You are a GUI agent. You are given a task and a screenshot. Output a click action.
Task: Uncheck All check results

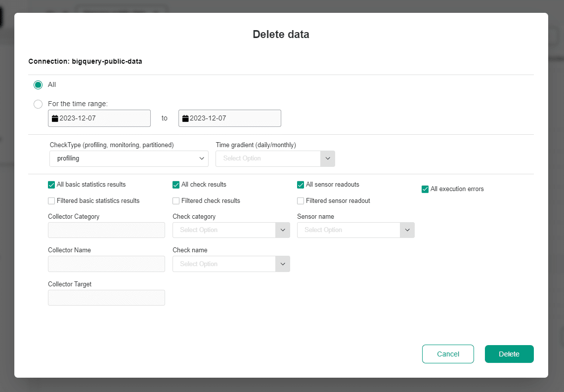pos(175,184)
